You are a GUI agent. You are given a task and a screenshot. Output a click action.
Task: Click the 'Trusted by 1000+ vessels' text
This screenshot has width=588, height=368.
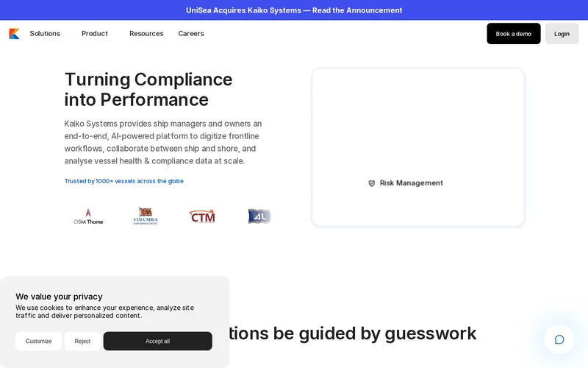point(123,181)
